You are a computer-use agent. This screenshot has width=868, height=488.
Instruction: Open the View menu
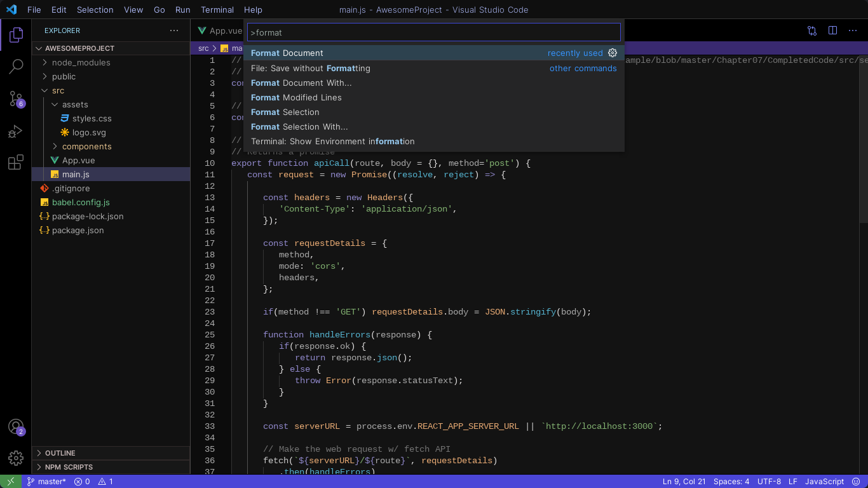[133, 10]
